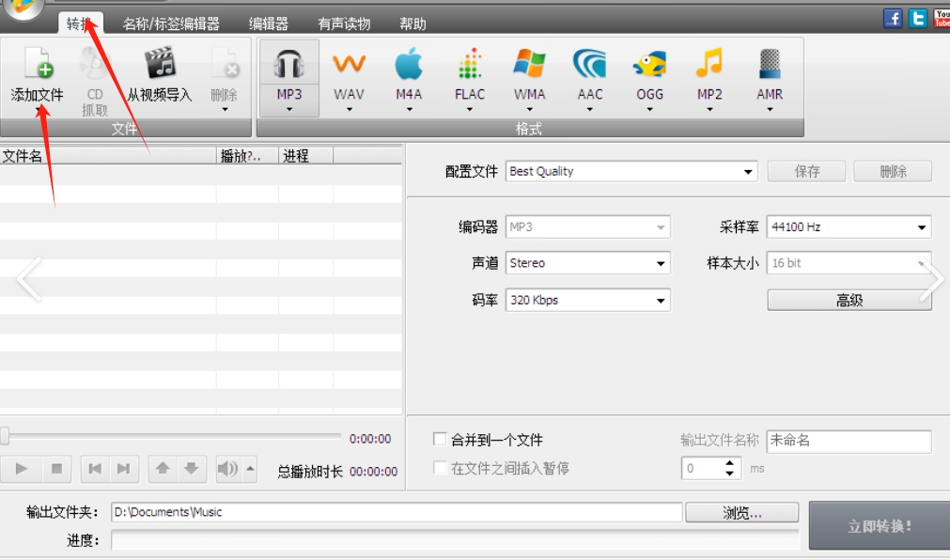The height and width of the screenshot is (560, 950).
Task: Click 浏览... to choose output folder
Action: tap(741, 513)
